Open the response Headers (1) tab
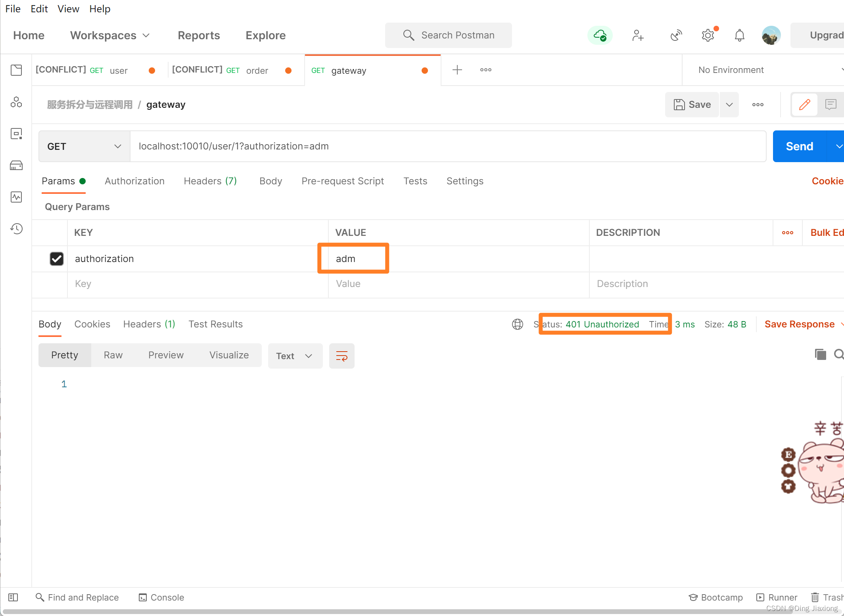This screenshot has height=616, width=844. [149, 324]
